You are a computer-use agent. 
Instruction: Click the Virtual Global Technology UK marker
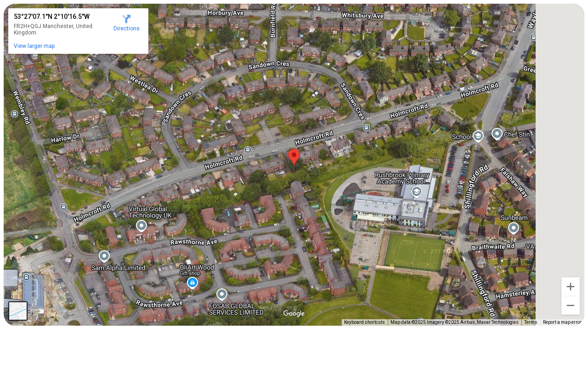(x=141, y=226)
